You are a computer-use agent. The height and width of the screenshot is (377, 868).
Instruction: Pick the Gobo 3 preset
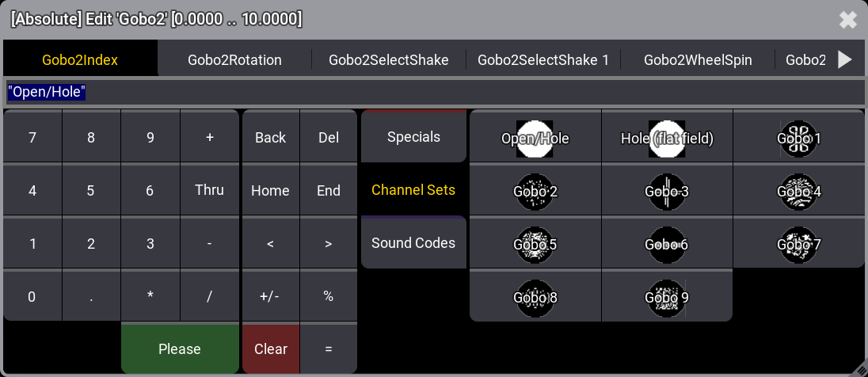[667, 191]
